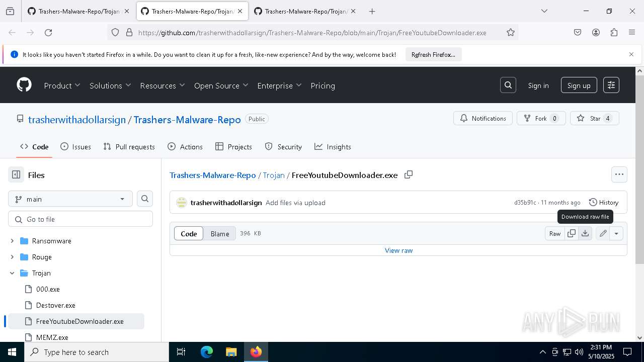Open Task View in the taskbar

click(x=181, y=352)
